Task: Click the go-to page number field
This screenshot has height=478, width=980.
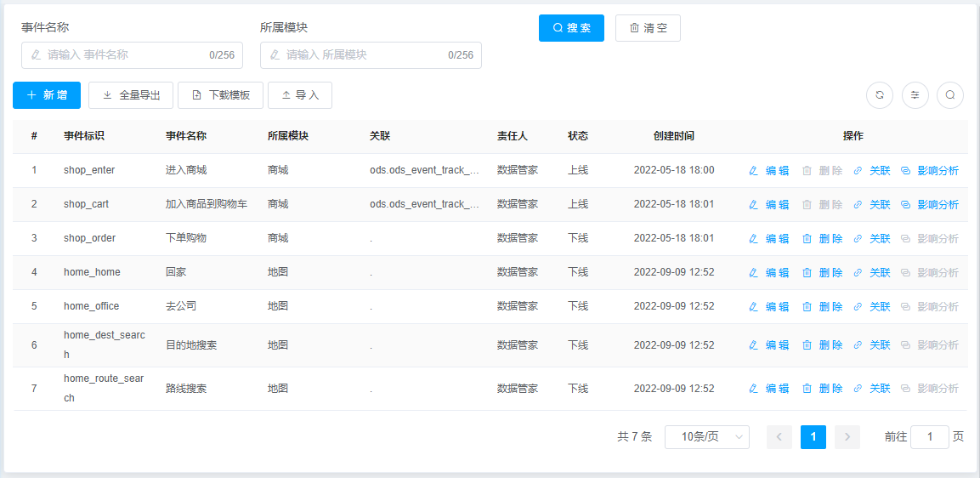Action: coord(930,437)
